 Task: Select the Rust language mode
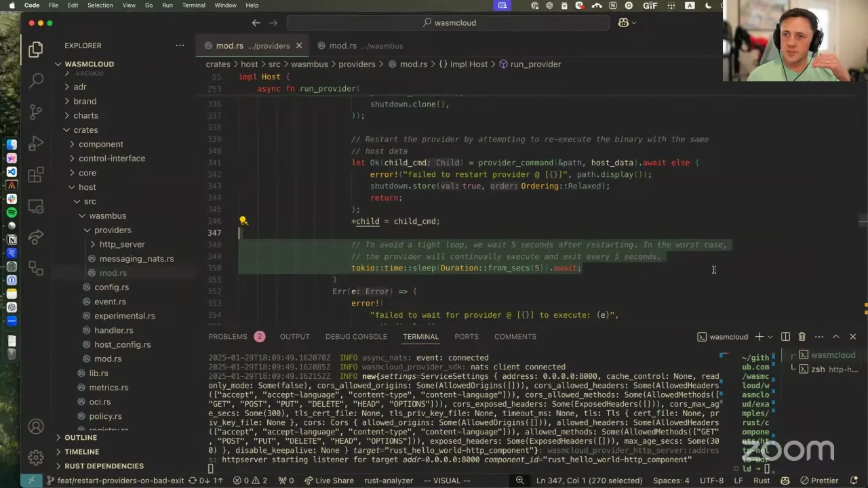(762, 481)
